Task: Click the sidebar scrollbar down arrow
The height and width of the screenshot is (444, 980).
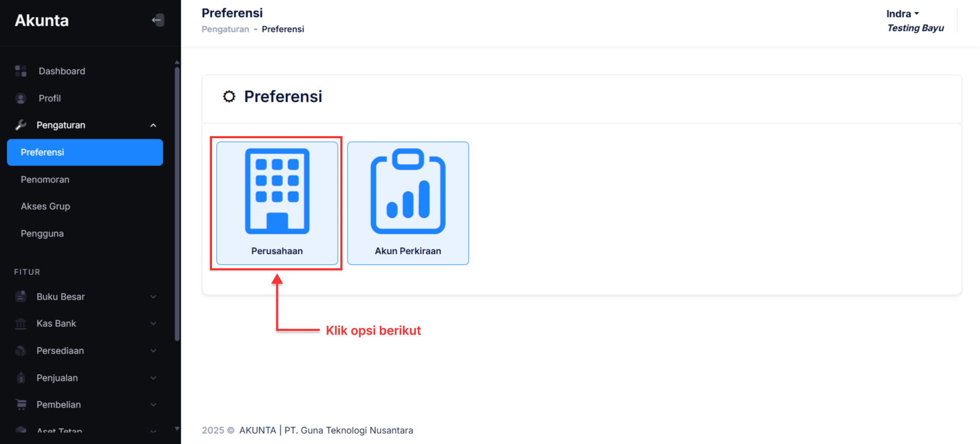Action: click(177, 428)
